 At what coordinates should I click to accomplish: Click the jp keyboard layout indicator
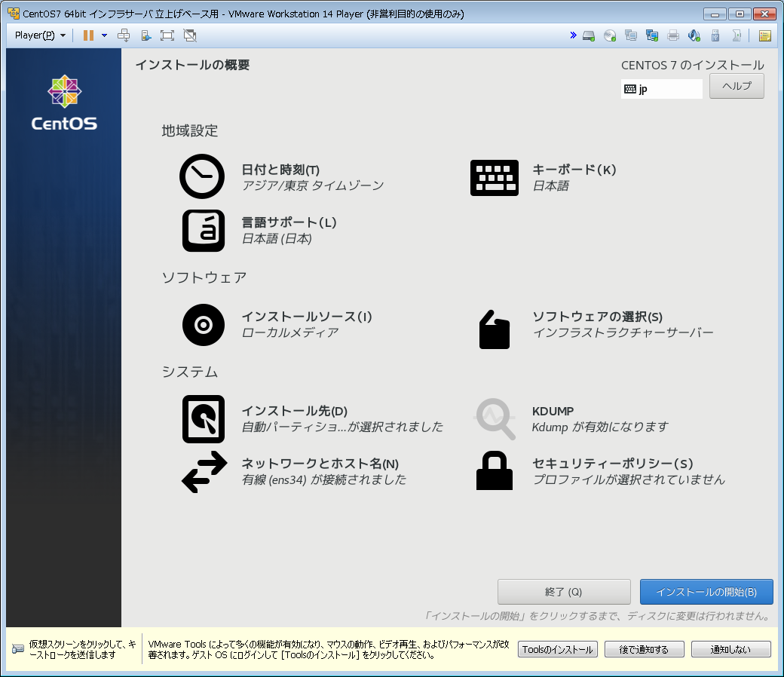point(662,89)
